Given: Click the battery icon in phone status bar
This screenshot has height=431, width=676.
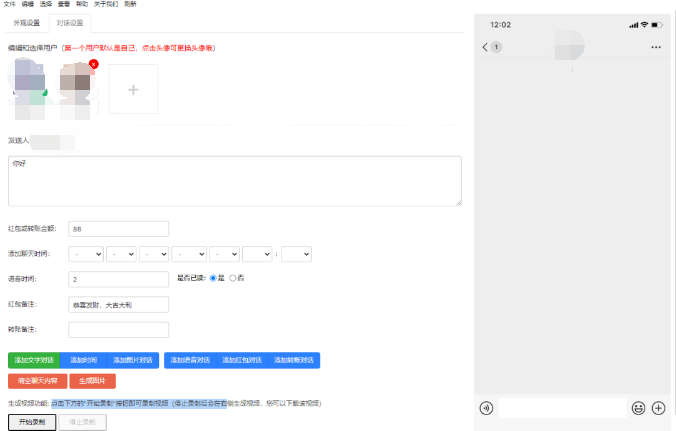Looking at the screenshot, I should coord(656,25).
